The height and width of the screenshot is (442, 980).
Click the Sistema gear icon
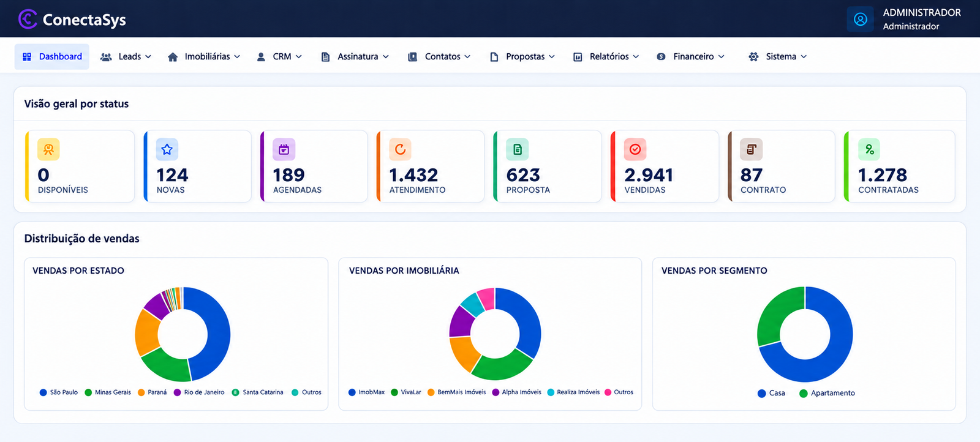(x=753, y=57)
